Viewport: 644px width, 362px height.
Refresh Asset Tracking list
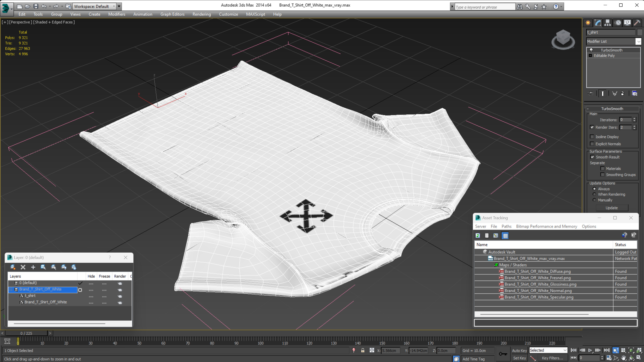pyautogui.click(x=478, y=236)
